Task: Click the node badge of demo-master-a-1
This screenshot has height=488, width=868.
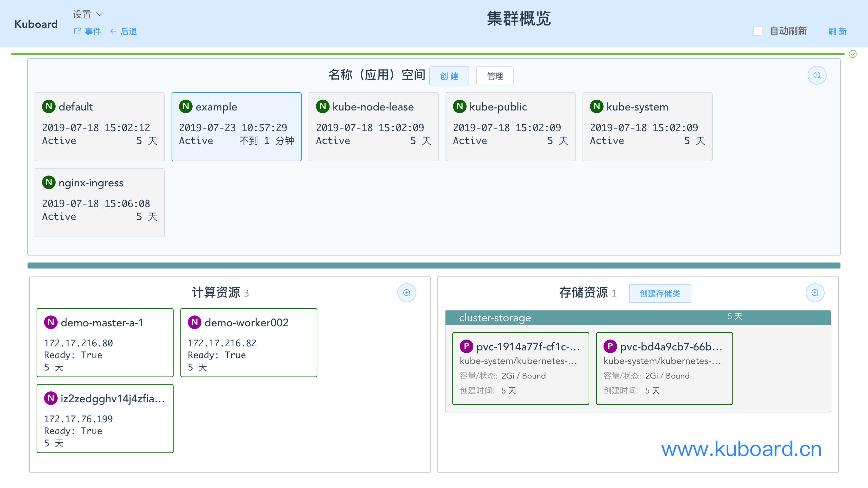Action: tap(51, 322)
